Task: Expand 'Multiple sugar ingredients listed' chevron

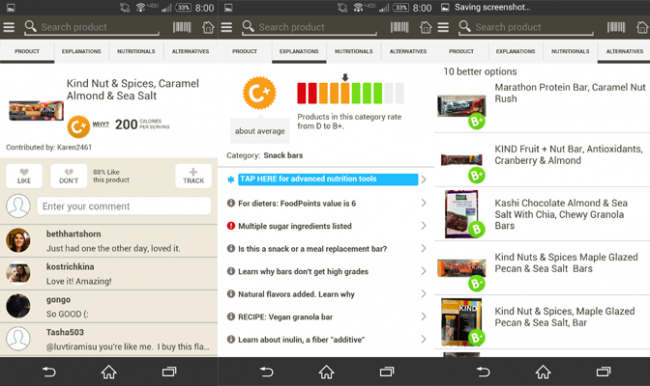Action: [424, 226]
